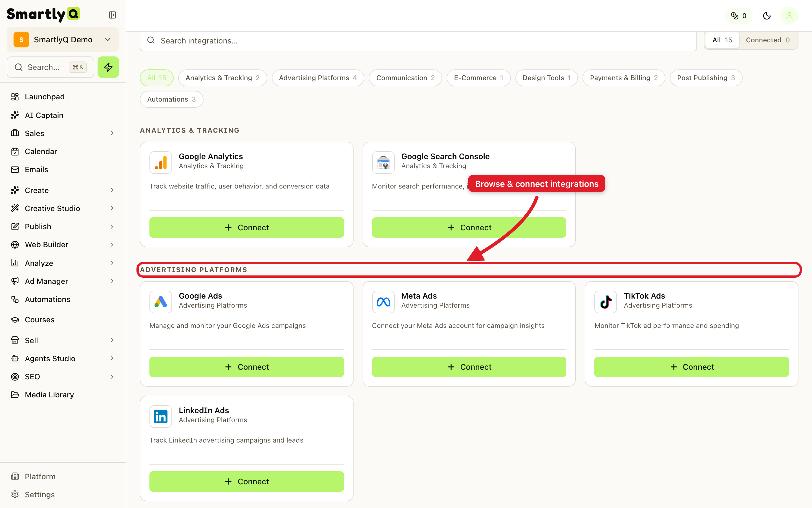812x508 pixels.
Task: Click the Settings gear icon
Action: tap(15, 494)
